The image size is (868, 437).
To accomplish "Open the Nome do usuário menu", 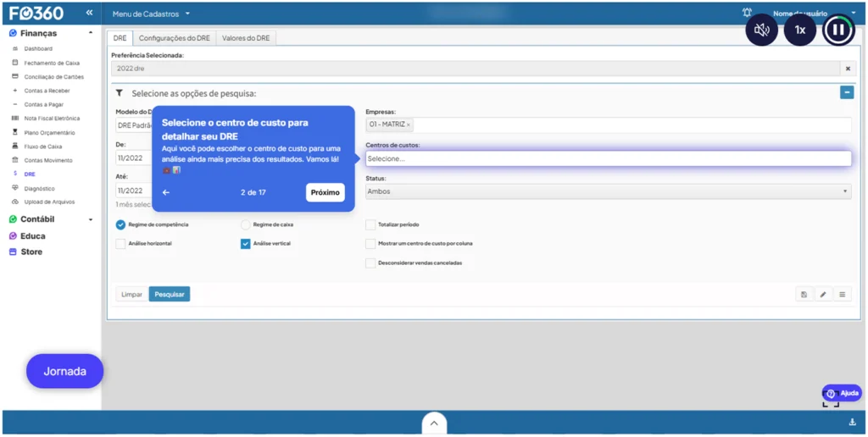I will (x=815, y=13).
